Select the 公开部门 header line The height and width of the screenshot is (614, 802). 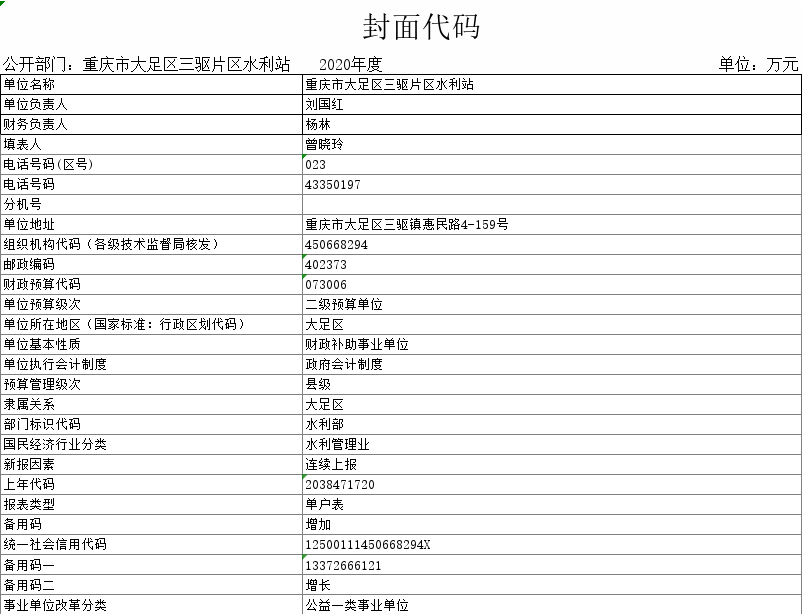pos(147,64)
